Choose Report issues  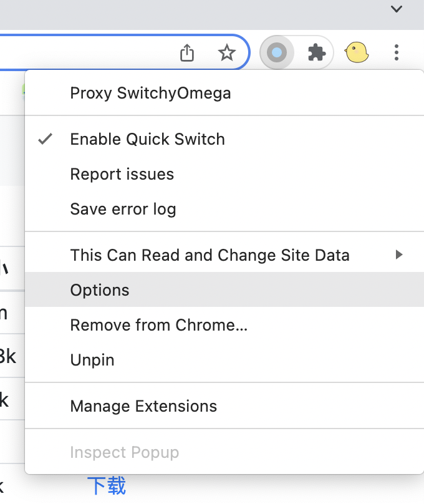(224, 174)
